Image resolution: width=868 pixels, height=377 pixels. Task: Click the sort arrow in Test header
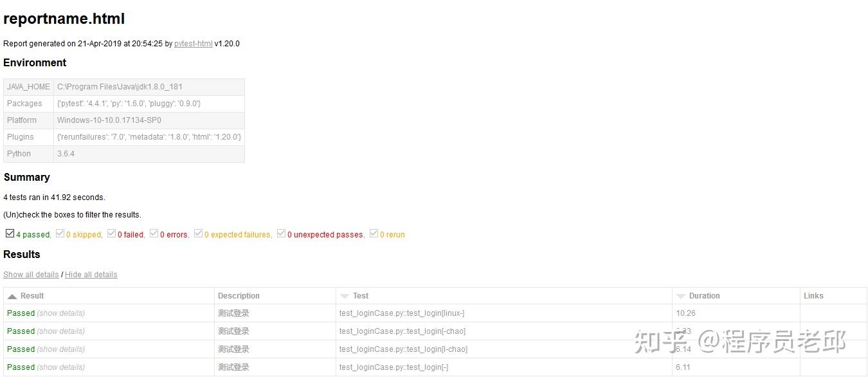point(345,297)
